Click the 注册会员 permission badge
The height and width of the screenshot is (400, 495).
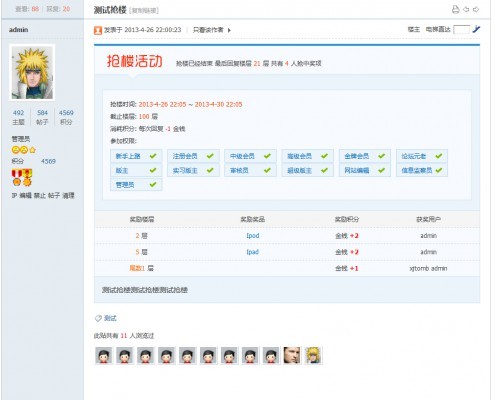tap(193, 156)
